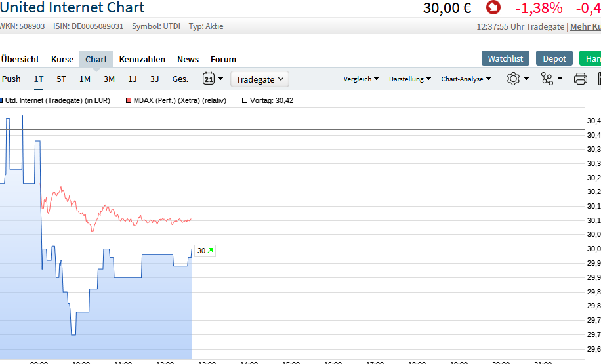Expand the Tradegate exchange dropdown
This screenshot has height=364, width=601.
click(x=260, y=79)
